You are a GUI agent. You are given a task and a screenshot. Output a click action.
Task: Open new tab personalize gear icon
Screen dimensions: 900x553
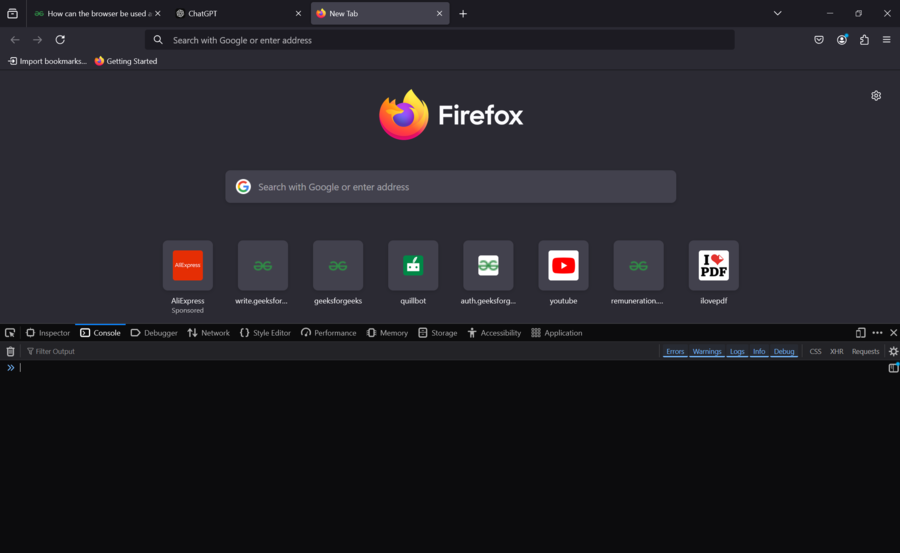[x=876, y=95]
